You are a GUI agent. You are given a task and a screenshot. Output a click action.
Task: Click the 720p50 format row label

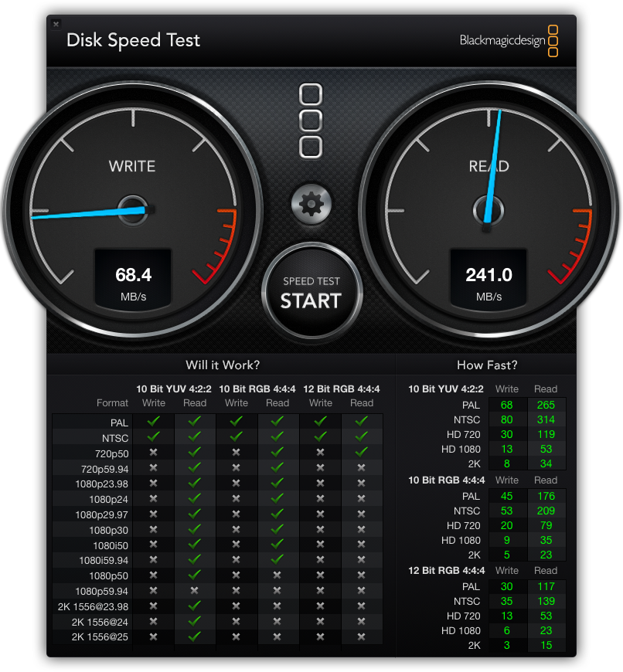coord(111,453)
